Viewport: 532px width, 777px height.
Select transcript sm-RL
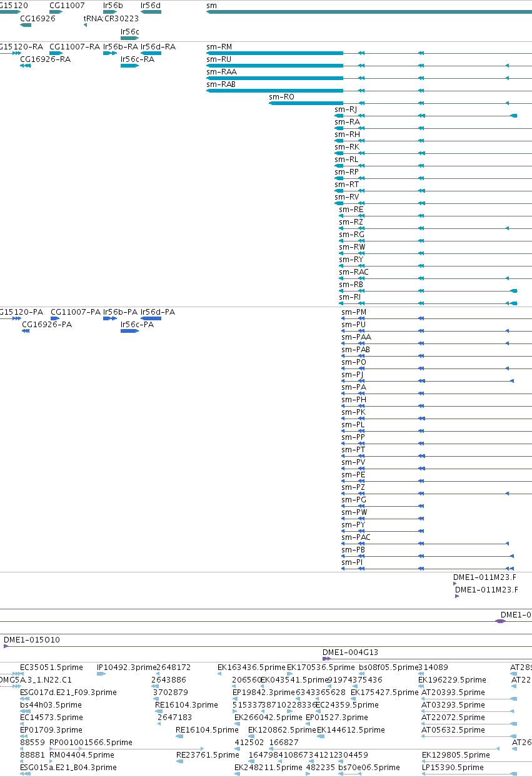click(433, 166)
